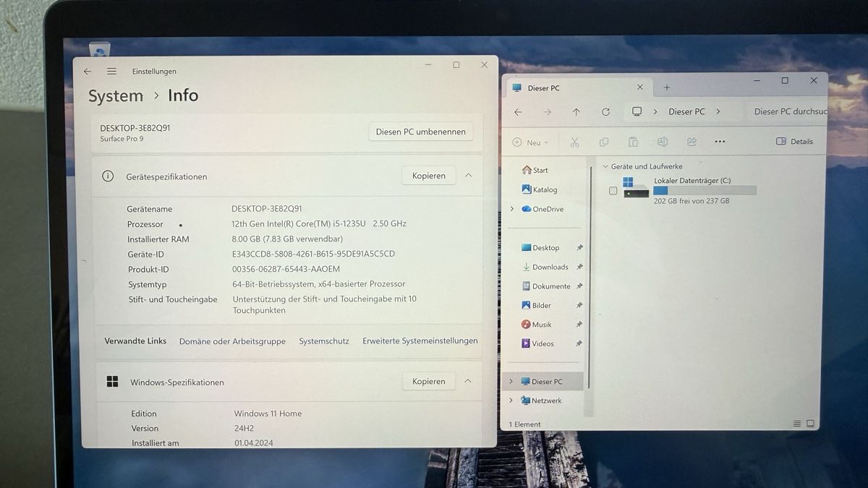868x488 pixels.
Task: Expand the Dieser PC tree node
Action: 511,381
